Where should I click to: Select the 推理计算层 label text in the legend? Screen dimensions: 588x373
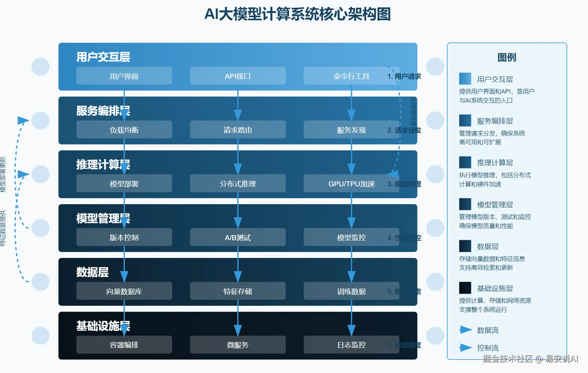pos(495,163)
